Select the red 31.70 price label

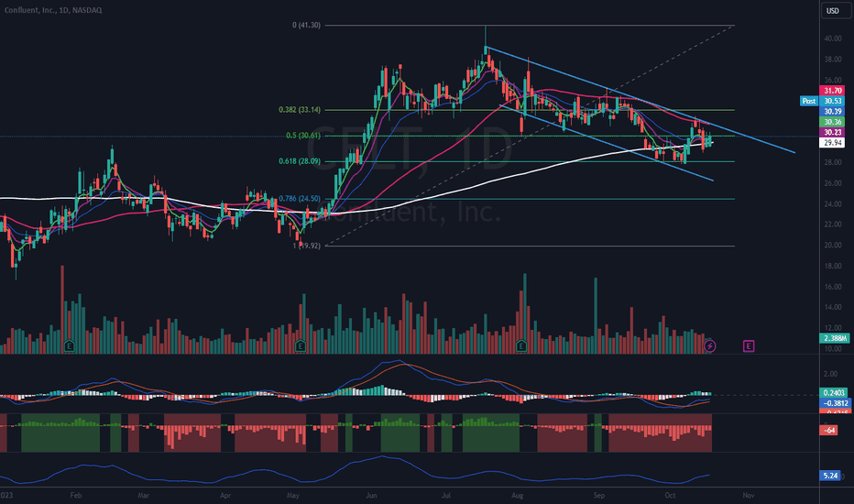tap(832, 91)
